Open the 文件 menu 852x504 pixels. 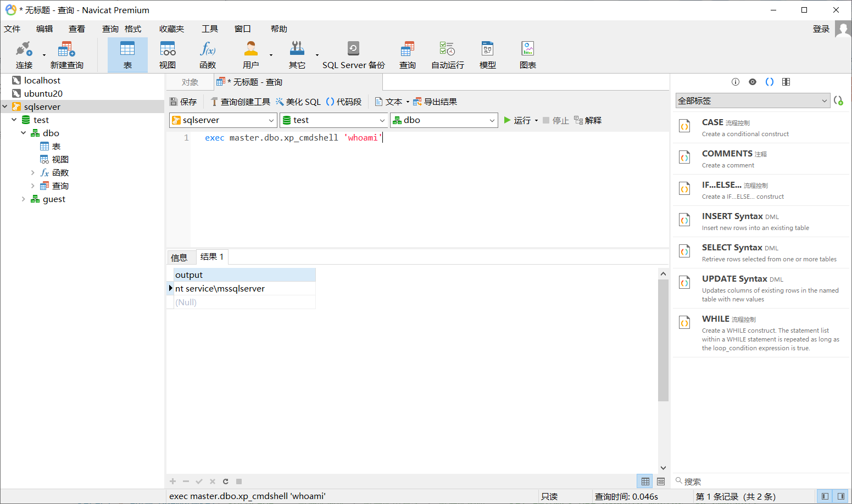pyautogui.click(x=12, y=29)
